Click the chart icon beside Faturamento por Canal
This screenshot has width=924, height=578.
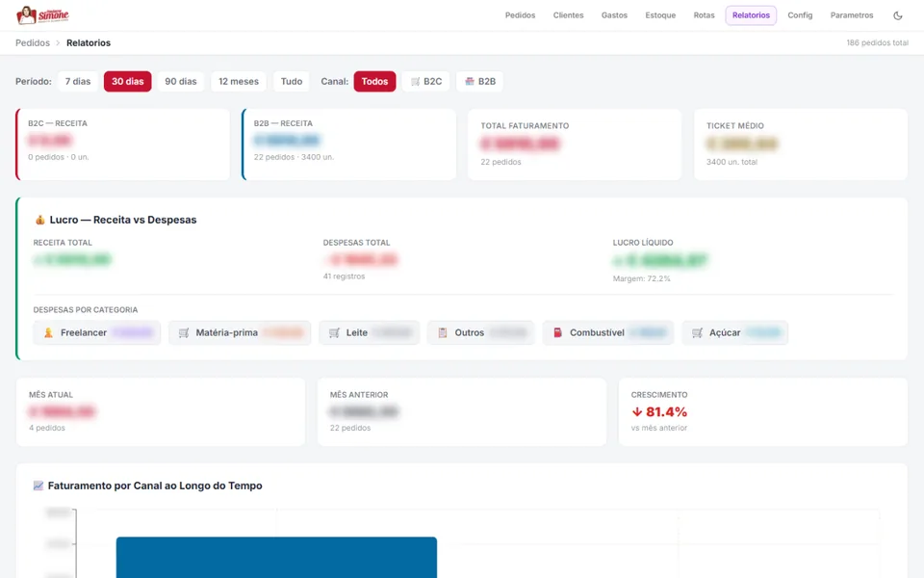click(38, 486)
